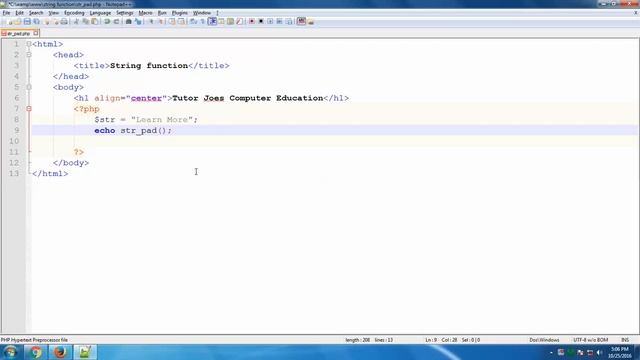
Task: Collapse the html fold marker on line 1
Action: pyautogui.click(x=29, y=44)
